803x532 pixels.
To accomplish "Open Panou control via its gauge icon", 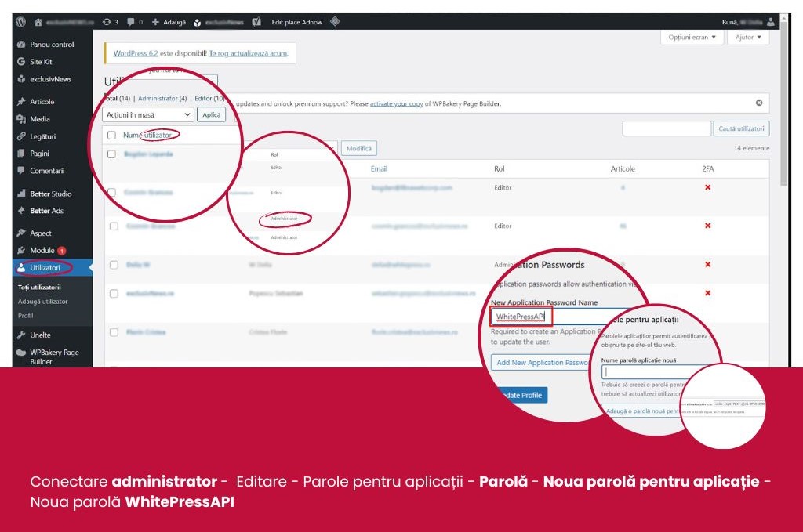I will click(x=21, y=45).
